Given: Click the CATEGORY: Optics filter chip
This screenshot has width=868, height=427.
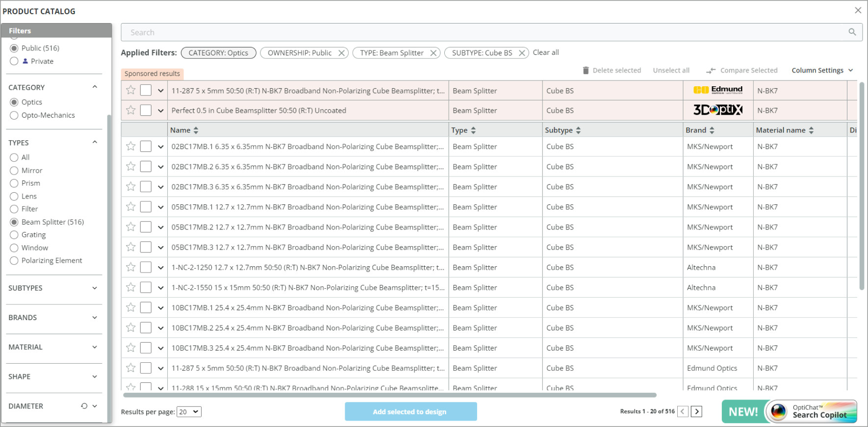Looking at the screenshot, I should [x=218, y=53].
